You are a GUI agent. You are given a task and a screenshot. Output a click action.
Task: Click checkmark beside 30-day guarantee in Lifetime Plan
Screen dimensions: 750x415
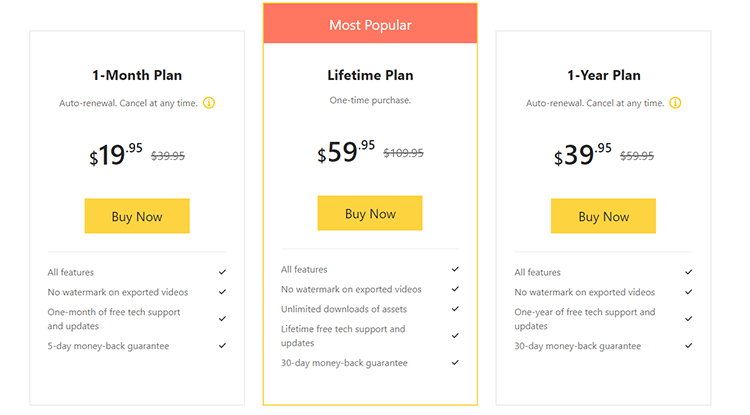455,363
